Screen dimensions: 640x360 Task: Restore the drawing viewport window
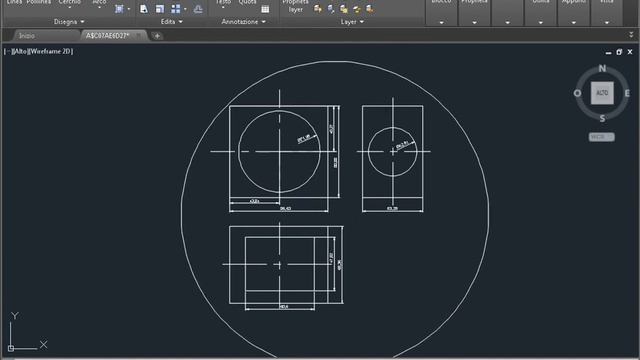tap(619, 52)
